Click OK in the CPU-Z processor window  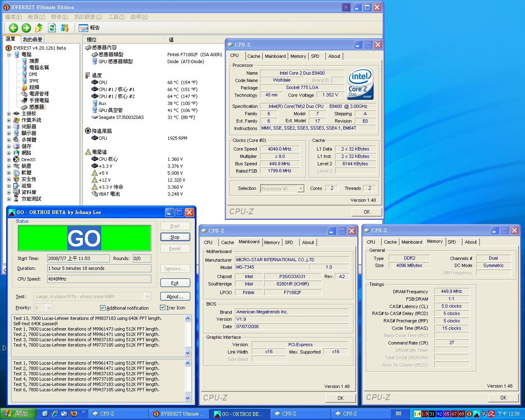(367, 212)
